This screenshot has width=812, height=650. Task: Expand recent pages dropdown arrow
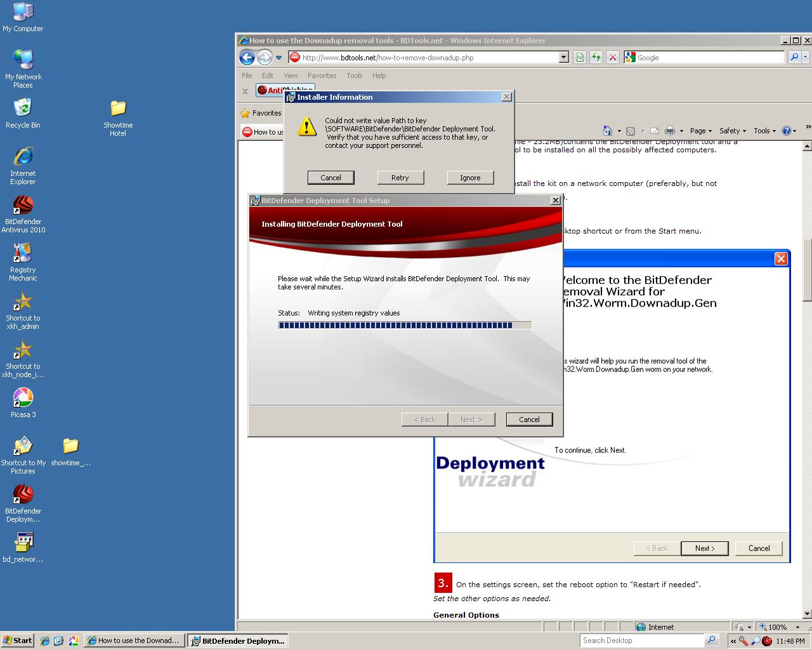tap(278, 58)
